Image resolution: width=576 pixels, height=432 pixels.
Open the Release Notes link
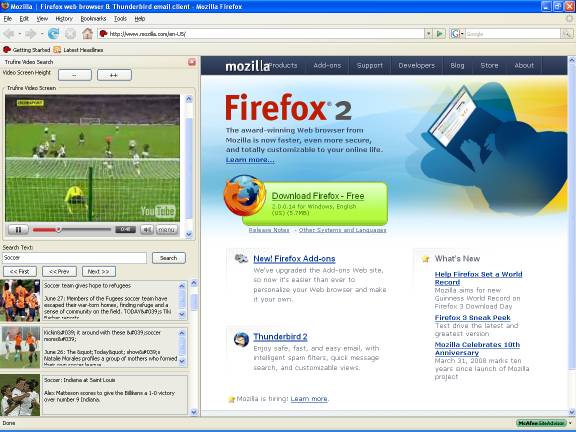[x=269, y=230]
